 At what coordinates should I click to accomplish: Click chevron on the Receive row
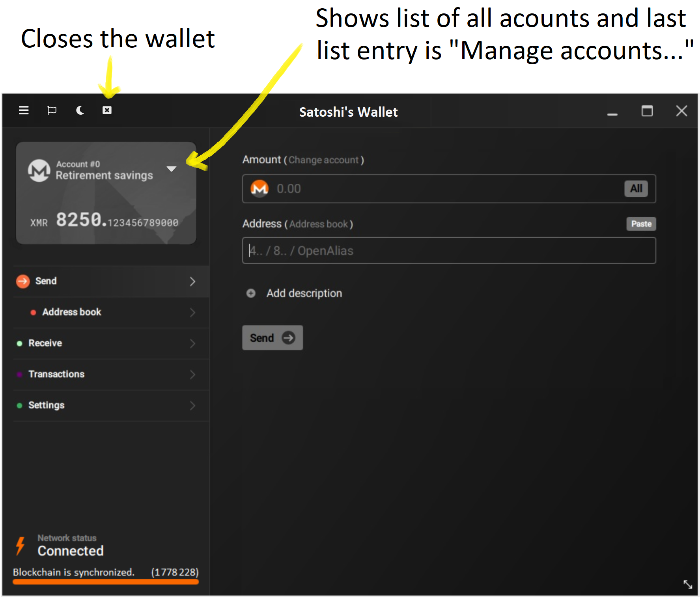click(192, 343)
